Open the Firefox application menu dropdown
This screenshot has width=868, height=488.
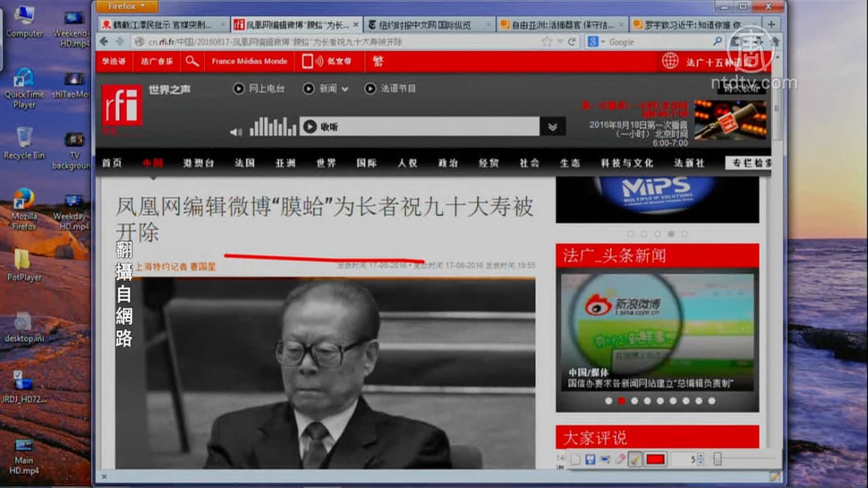coord(126,7)
